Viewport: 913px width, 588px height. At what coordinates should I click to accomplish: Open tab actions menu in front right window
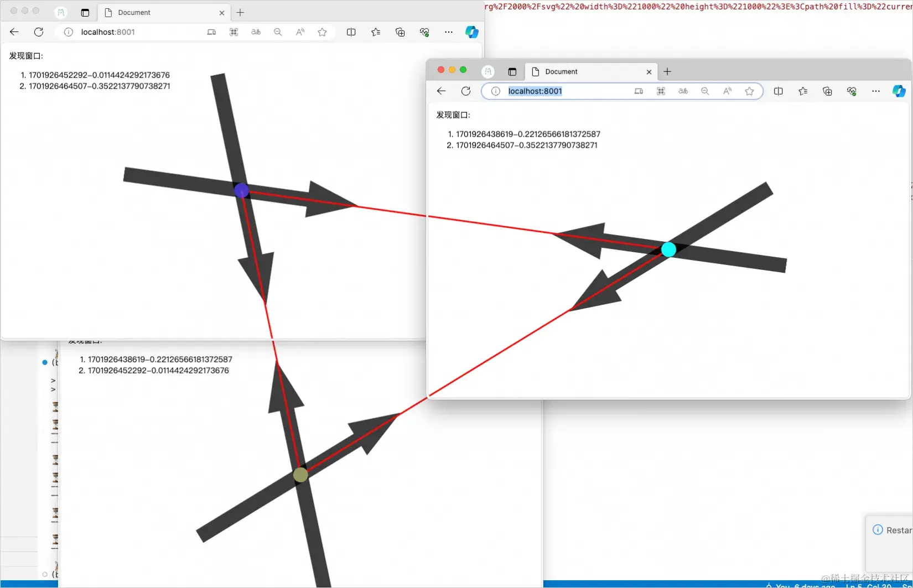(x=512, y=71)
